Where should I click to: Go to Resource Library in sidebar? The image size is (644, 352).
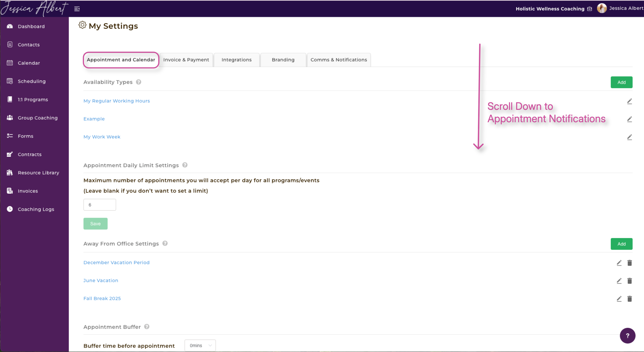(x=38, y=173)
